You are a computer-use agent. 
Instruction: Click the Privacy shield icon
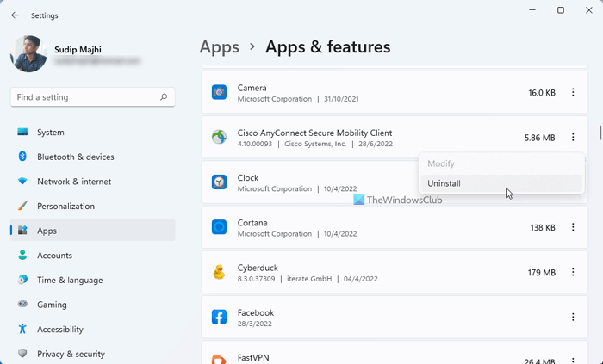[22, 354]
